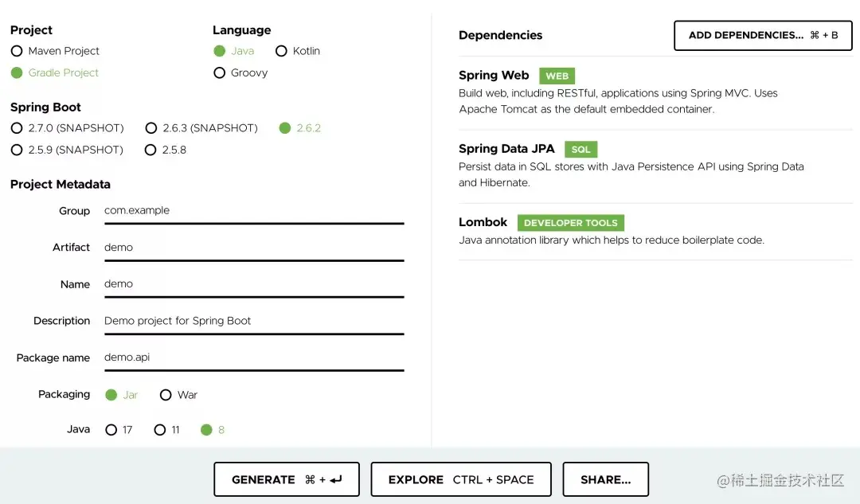The height and width of the screenshot is (504, 860).
Task: Edit the Description field
Action: pos(253,321)
